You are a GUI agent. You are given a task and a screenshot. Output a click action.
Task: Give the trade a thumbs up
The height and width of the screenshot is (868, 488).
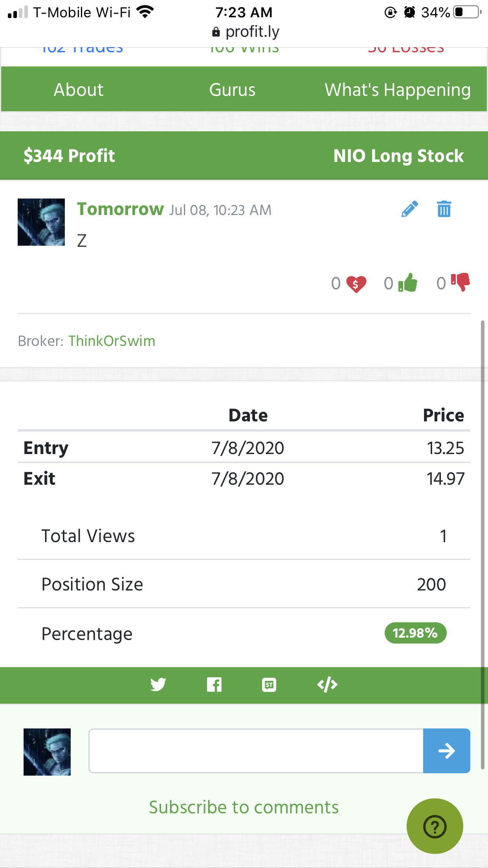point(408,283)
